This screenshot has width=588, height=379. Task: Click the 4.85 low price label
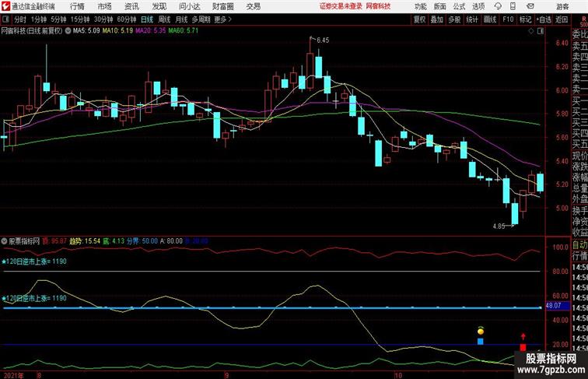tap(499, 226)
